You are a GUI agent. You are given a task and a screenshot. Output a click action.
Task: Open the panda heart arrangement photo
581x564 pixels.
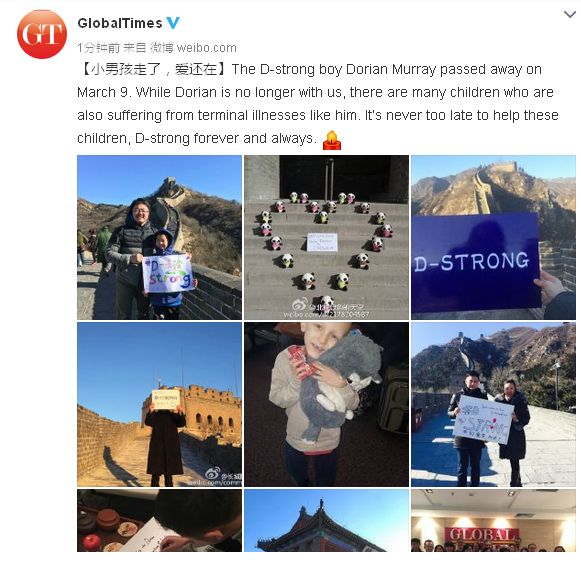[326, 238]
